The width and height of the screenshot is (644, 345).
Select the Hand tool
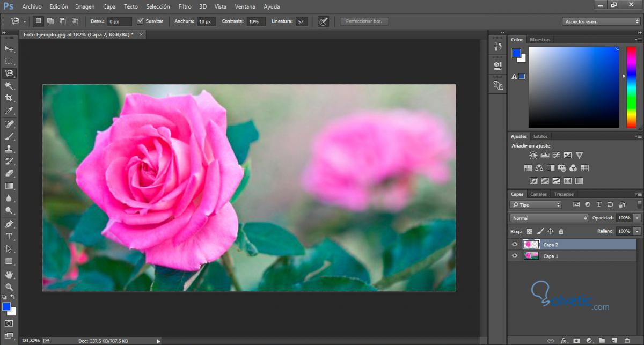click(9, 275)
